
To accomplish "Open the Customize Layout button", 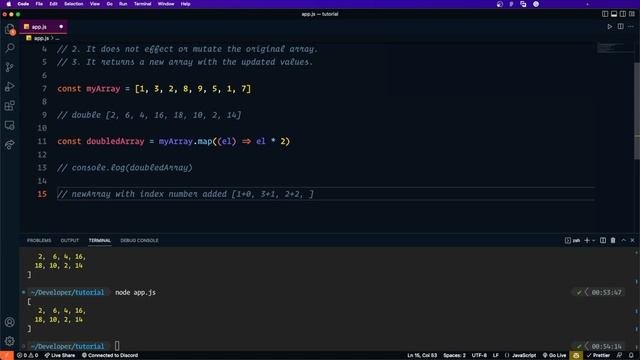I will [x=632, y=14].
